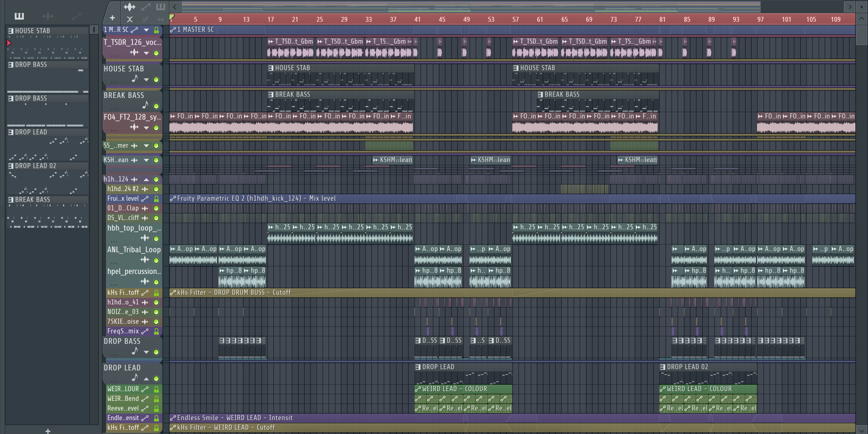Open the SS_..mer track dropdown arrow
Image resolution: width=868 pixels, height=434 pixels.
point(146,146)
